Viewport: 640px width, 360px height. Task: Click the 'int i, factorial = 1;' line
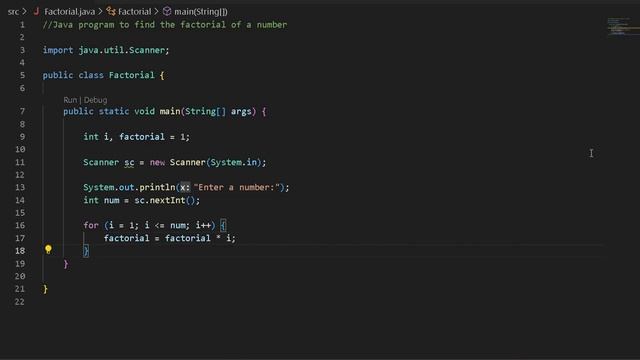pyautogui.click(x=137, y=137)
